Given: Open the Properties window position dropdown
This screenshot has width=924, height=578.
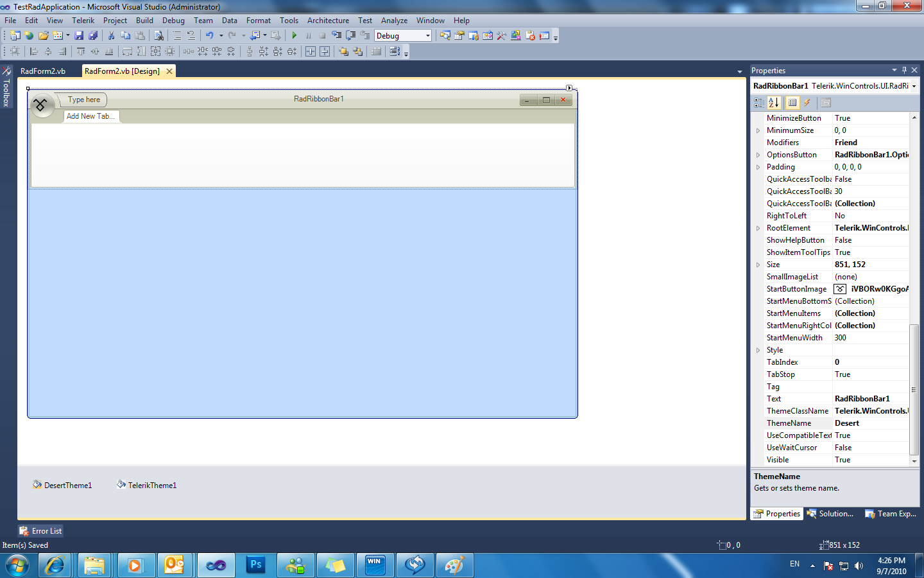Looking at the screenshot, I should tap(894, 70).
